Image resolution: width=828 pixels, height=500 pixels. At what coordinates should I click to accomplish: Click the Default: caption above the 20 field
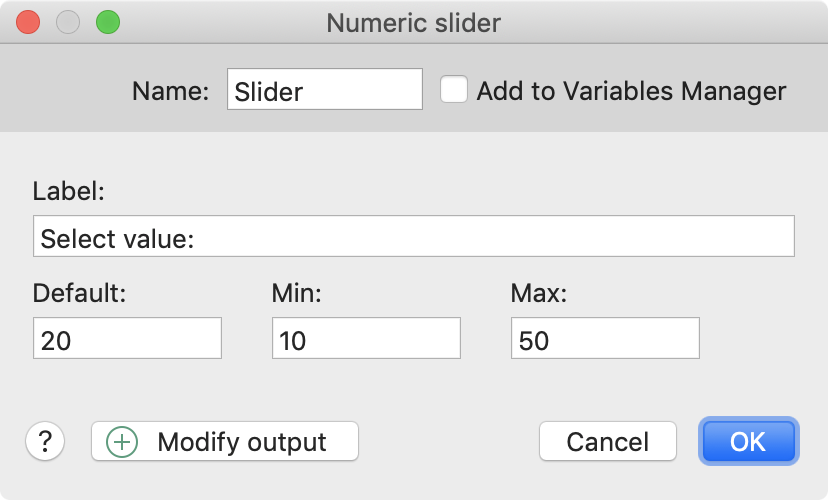point(80,293)
